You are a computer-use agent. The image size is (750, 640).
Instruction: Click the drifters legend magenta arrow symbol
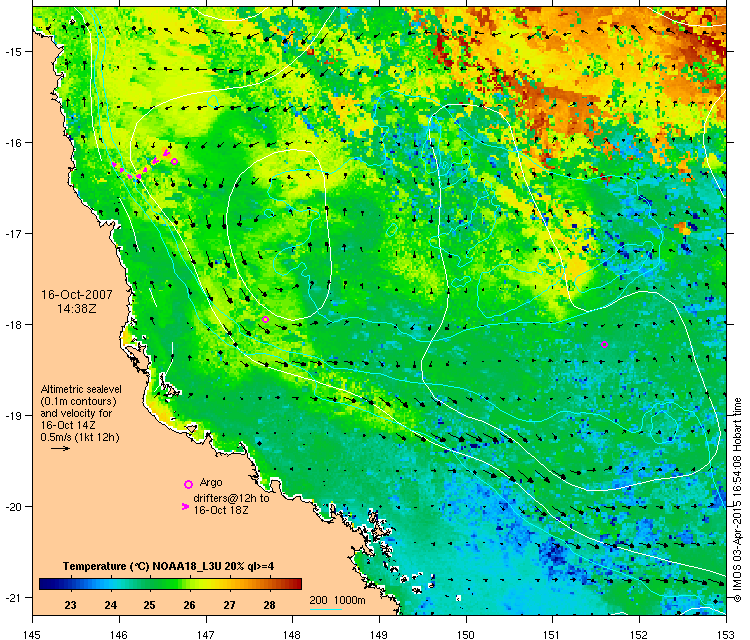pyautogui.click(x=186, y=507)
